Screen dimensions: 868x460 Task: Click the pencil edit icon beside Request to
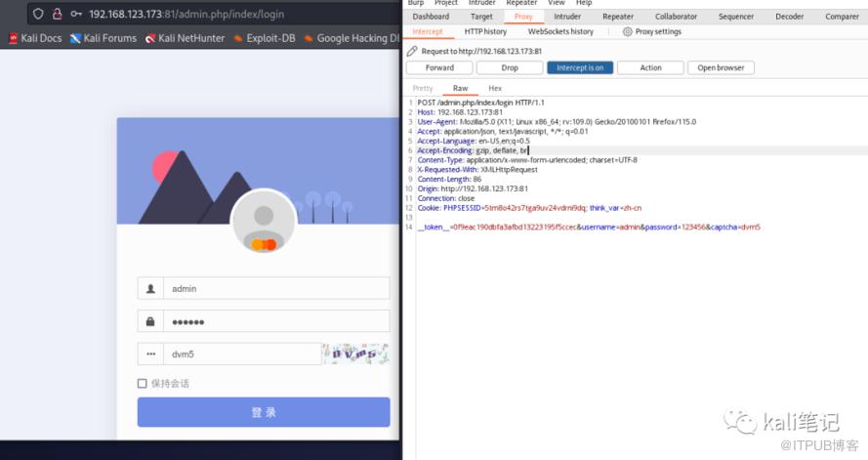(x=412, y=51)
